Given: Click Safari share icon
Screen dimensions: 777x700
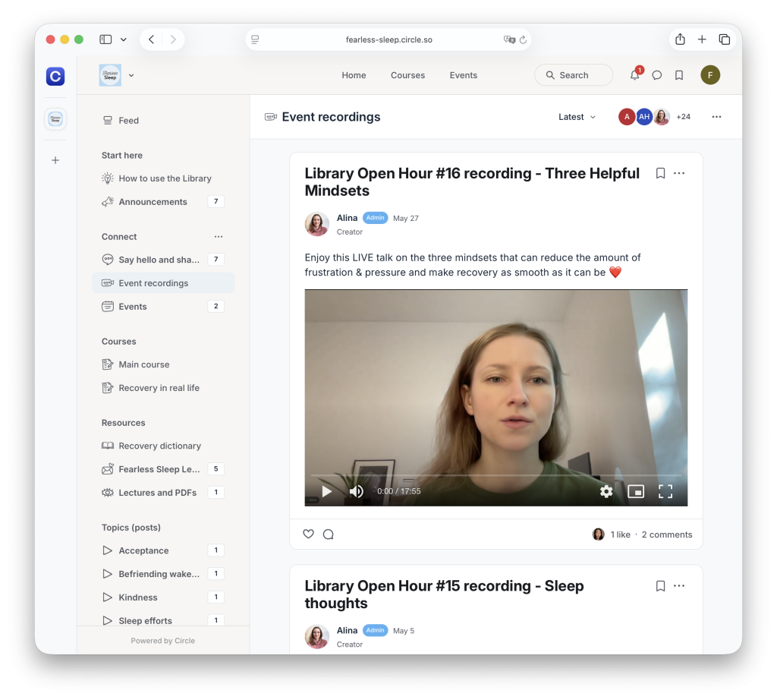Looking at the screenshot, I should (680, 39).
